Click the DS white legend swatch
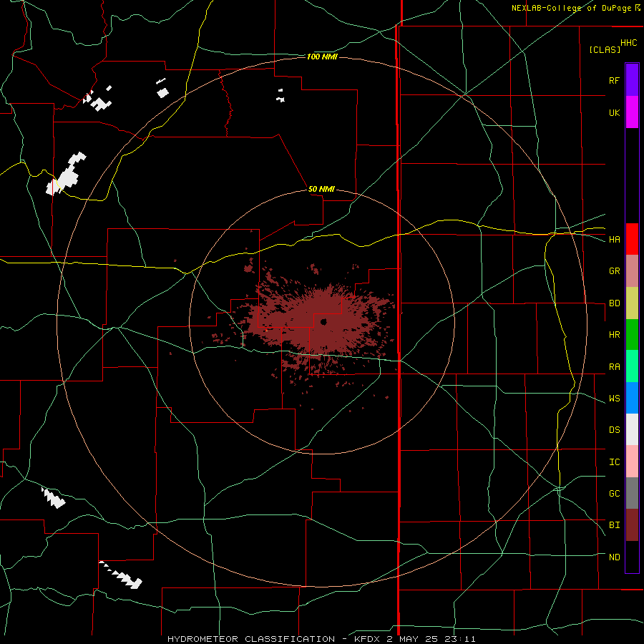This screenshot has width=644, height=644. (x=632, y=429)
